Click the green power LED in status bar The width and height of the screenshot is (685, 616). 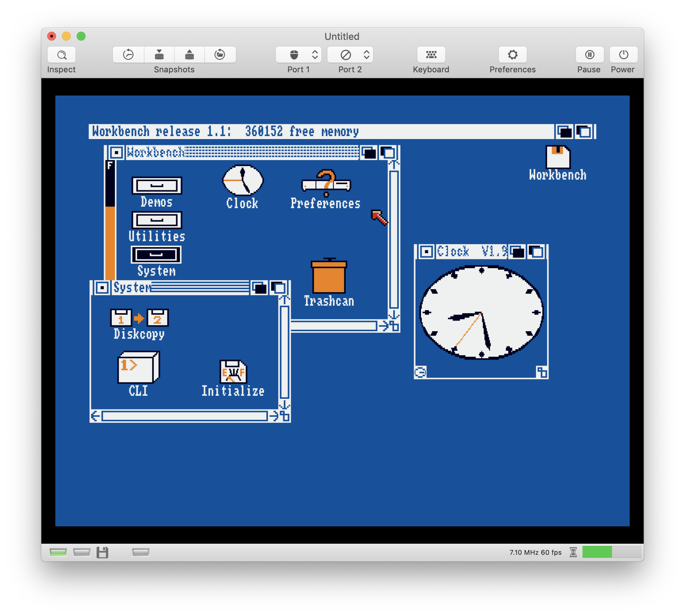pyautogui.click(x=58, y=552)
